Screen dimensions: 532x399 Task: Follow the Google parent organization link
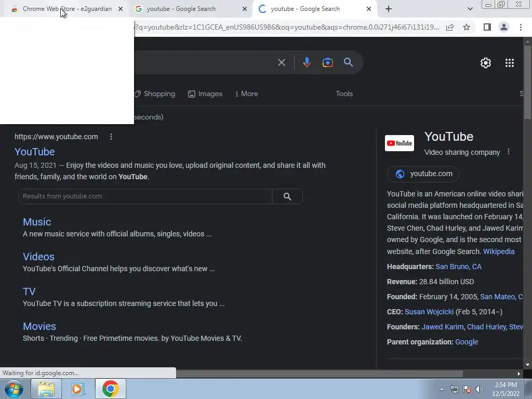point(467,342)
